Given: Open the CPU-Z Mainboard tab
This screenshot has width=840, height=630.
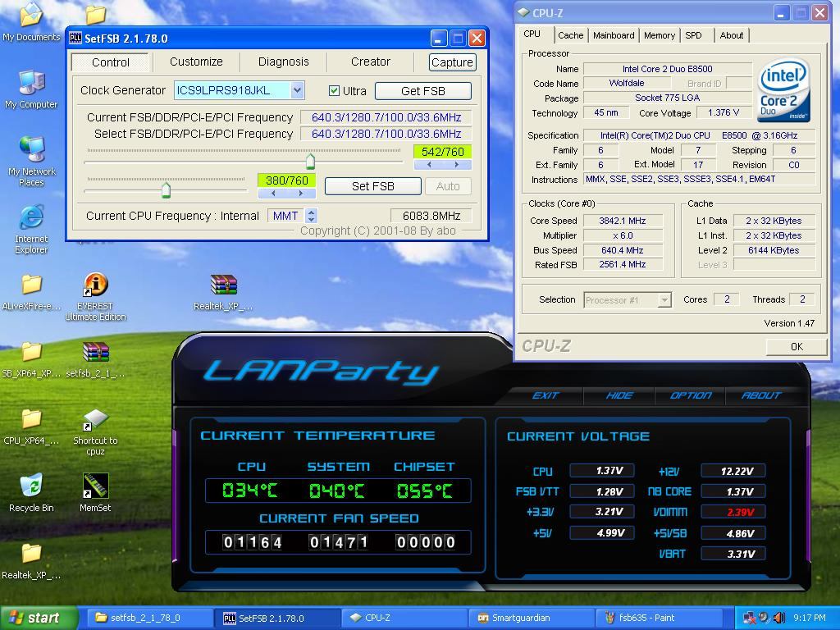Looking at the screenshot, I should point(614,35).
